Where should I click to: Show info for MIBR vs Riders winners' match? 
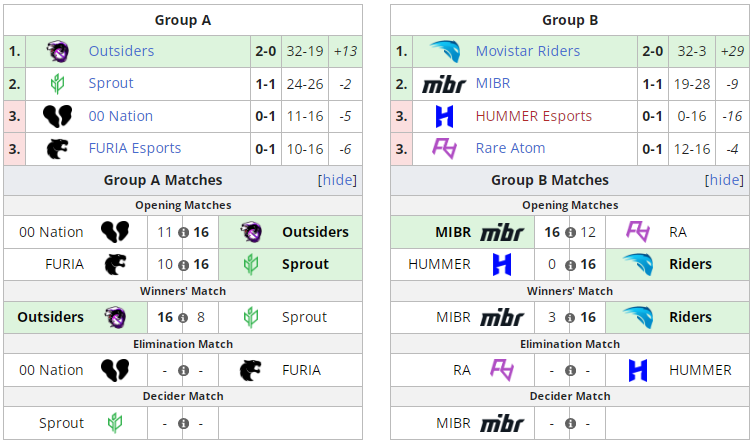tap(570, 317)
